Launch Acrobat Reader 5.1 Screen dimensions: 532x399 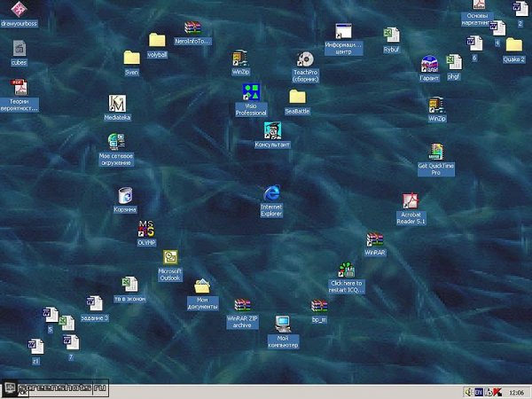pos(411,200)
